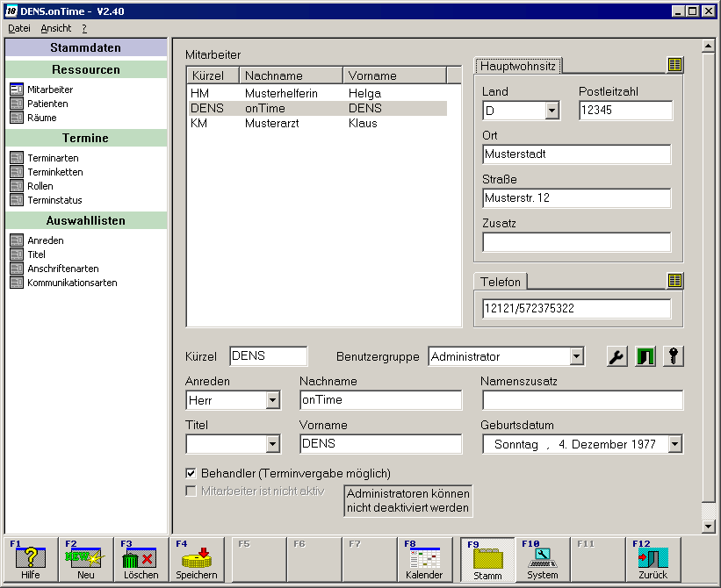This screenshot has width=721, height=588.
Task: Click the key password icon
Action: click(674, 356)
